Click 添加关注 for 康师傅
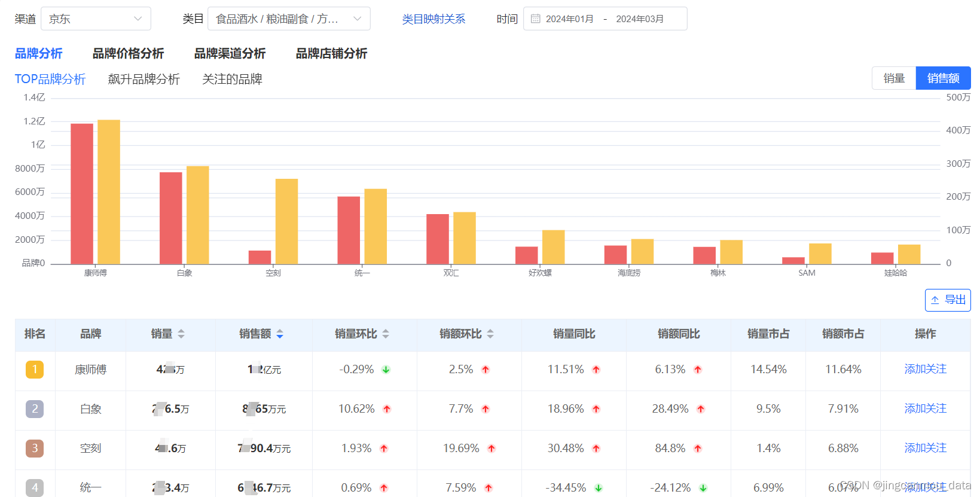980x497 pixels. (925, 369)
